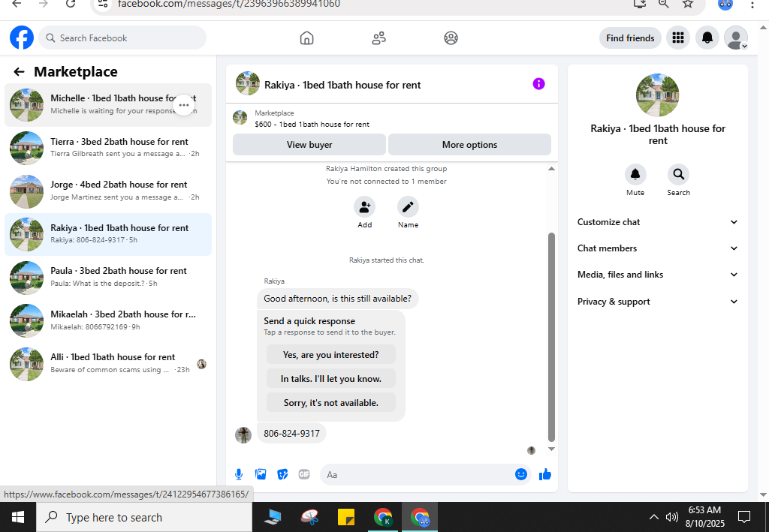Viewport: 769px width, 532px height.
Task: Open the notifications bell in header
Action: [x=707, y=38]
